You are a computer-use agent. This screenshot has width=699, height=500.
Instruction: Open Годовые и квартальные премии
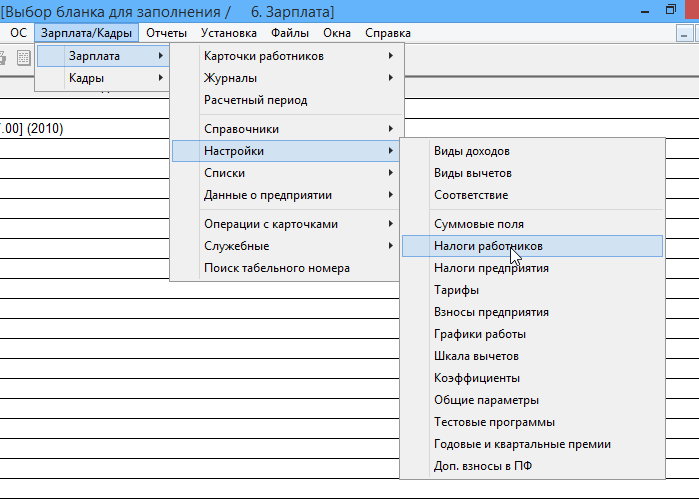coord(532,444)
